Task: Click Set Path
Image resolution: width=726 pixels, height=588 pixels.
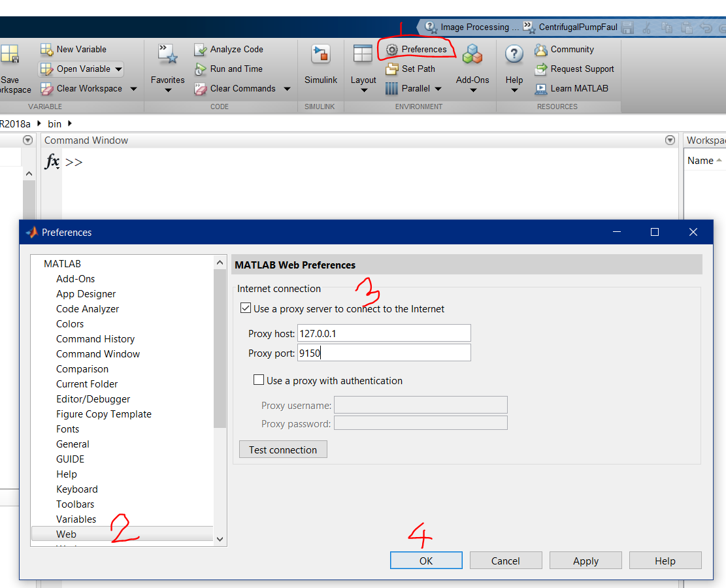Action: pyautogui.click(x=410, y=69)
